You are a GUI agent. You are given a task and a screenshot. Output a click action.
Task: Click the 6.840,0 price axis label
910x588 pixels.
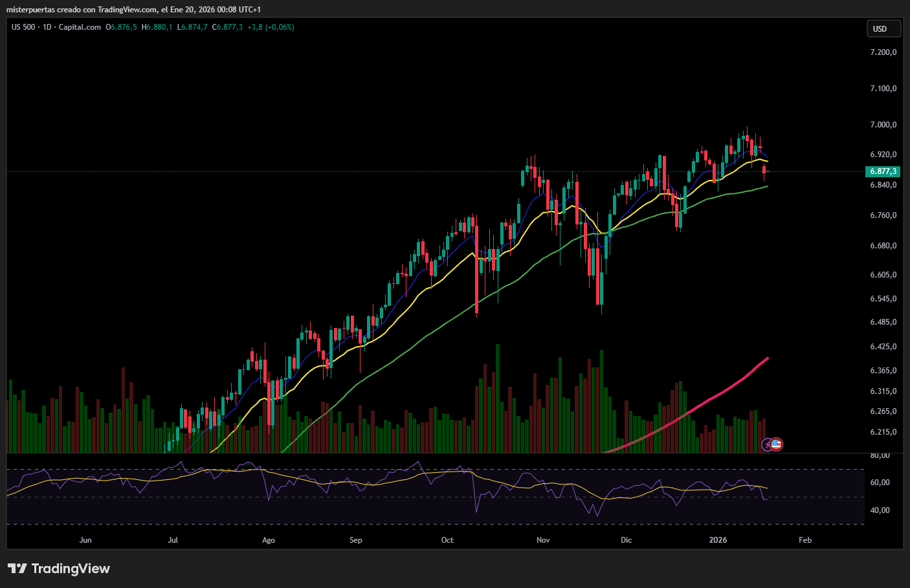pos(883,185)
